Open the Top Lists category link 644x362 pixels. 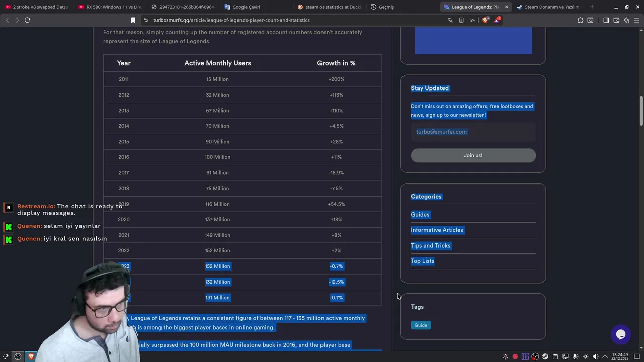point(423,261)
